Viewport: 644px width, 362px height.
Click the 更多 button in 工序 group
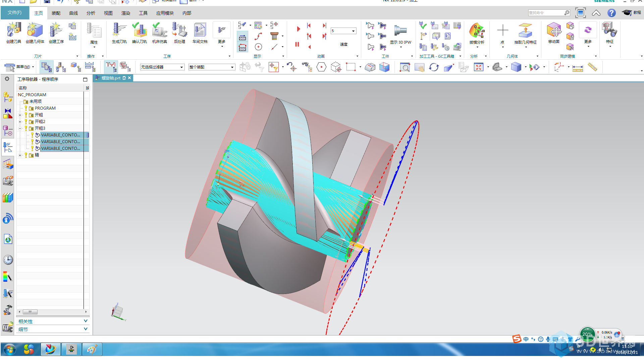[222, 34]
